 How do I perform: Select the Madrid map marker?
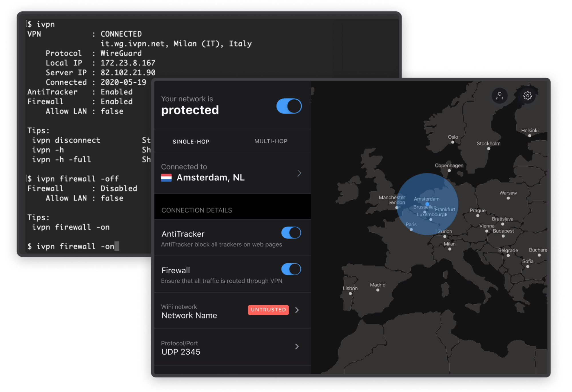click(x=378, y=290)
